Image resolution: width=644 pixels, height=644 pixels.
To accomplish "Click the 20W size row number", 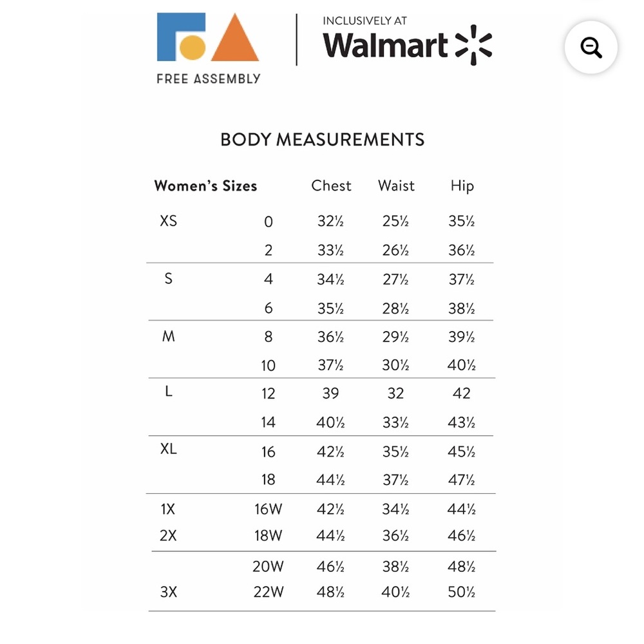I will (x=268, y=567).
